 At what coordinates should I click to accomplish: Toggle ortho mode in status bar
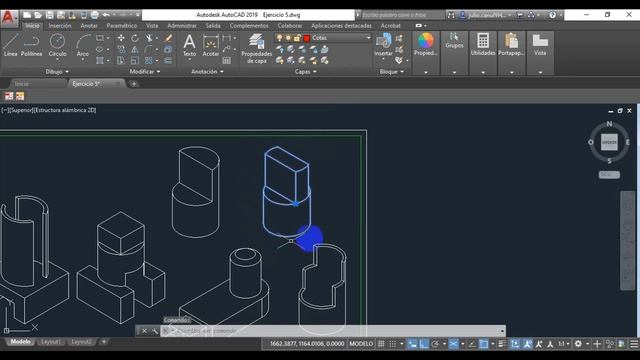pyautogui.click(x=424, y=344)
